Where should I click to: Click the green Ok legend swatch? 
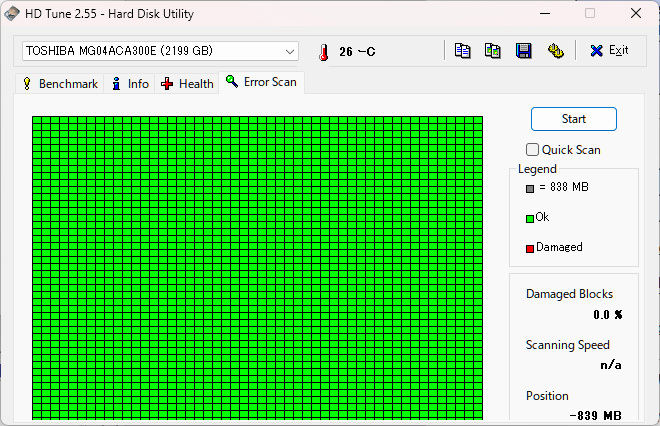tap(530, 218)
